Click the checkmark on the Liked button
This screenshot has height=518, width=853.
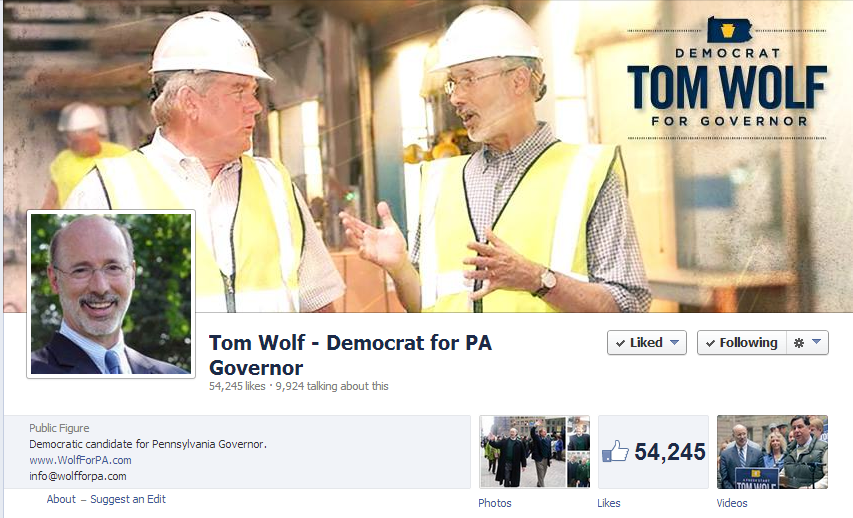pos(620,343)
